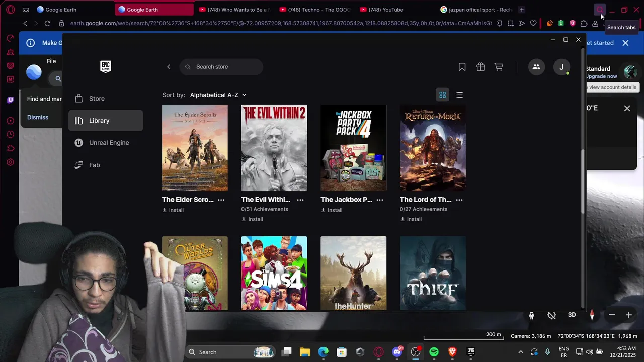
Task: Install The Elder Scrolls Online
Action: pos(173,210)
